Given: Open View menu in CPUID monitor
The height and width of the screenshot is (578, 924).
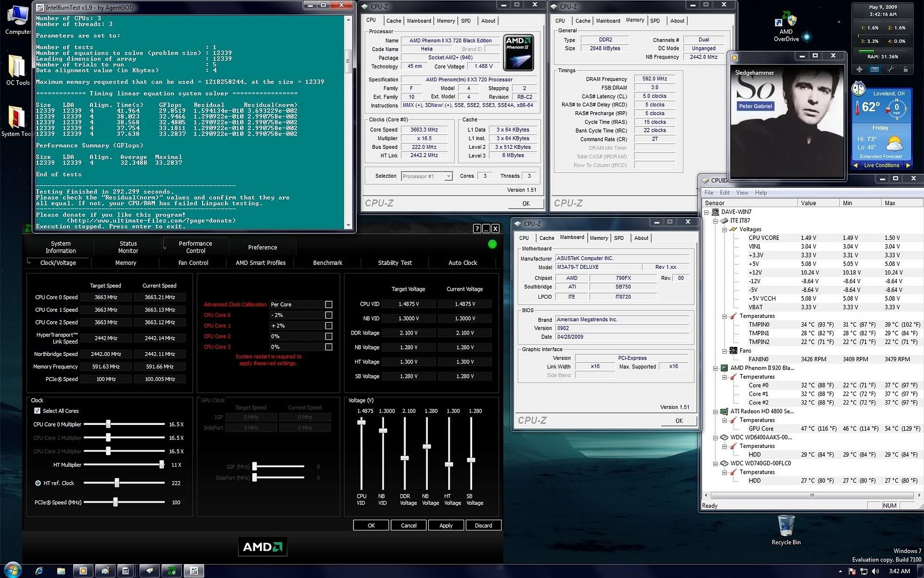Looking at the screenshot, I should 742,193.
